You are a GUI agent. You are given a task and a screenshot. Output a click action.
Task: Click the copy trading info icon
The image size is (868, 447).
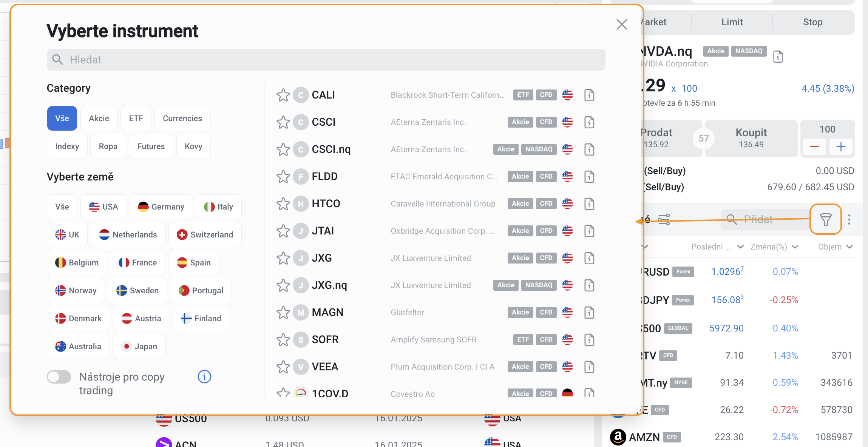coord(204,376)
